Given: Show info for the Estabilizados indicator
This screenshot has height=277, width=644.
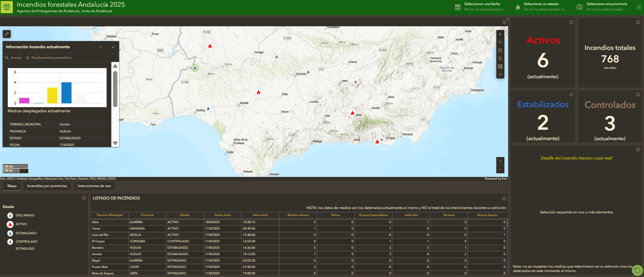Looking at the screenshot, I should click(571, 94).
